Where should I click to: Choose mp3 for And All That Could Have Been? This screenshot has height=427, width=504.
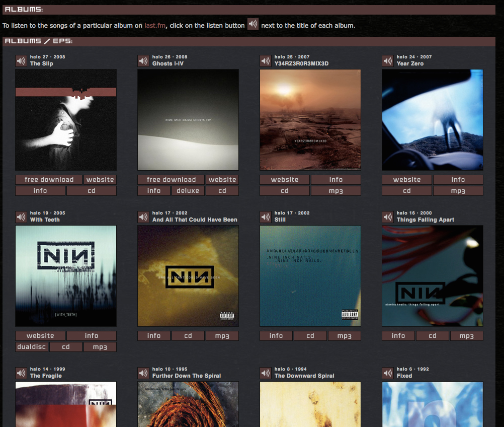(222, 336)
